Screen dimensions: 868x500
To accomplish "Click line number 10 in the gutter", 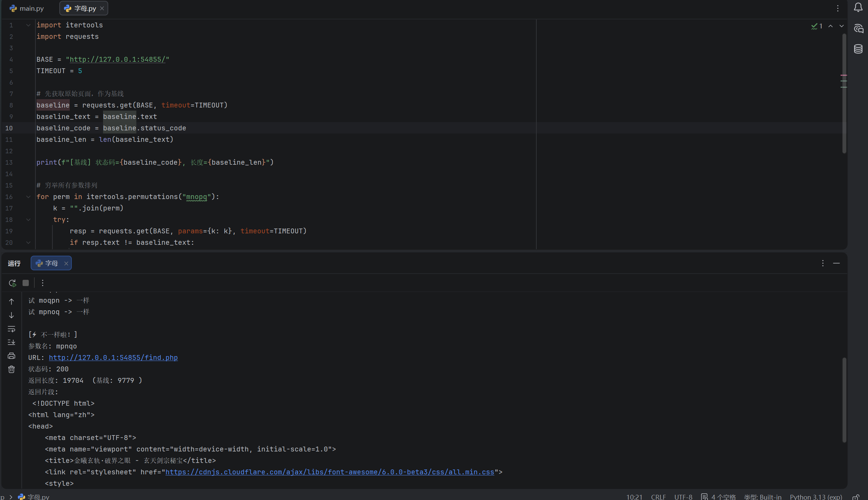I will 9,128.
